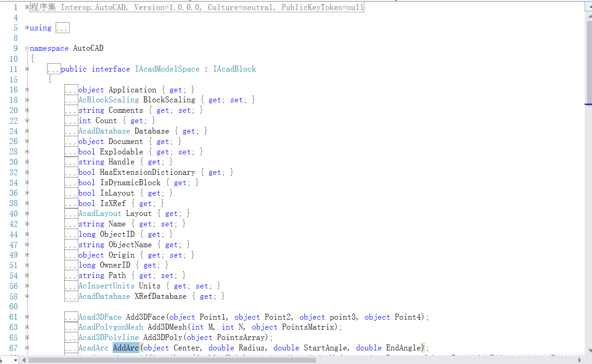Expand outlining marker for HasExtensionDictionary line

click(27, 172)
